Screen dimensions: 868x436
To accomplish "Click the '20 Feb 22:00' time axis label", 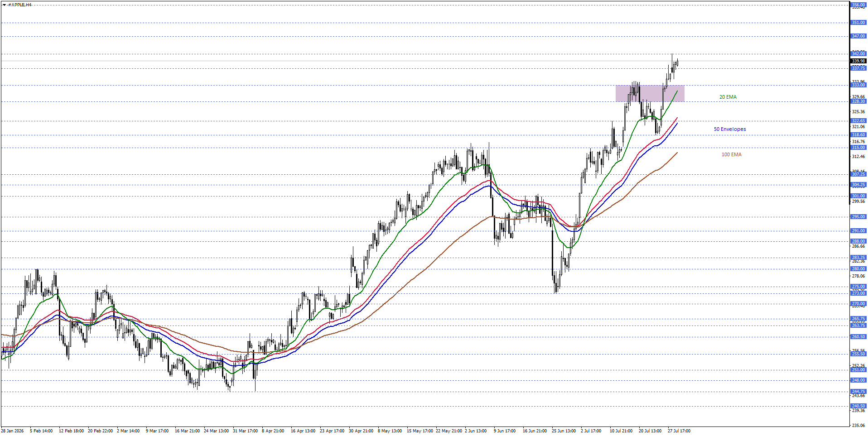I will (x=100, y=431).
